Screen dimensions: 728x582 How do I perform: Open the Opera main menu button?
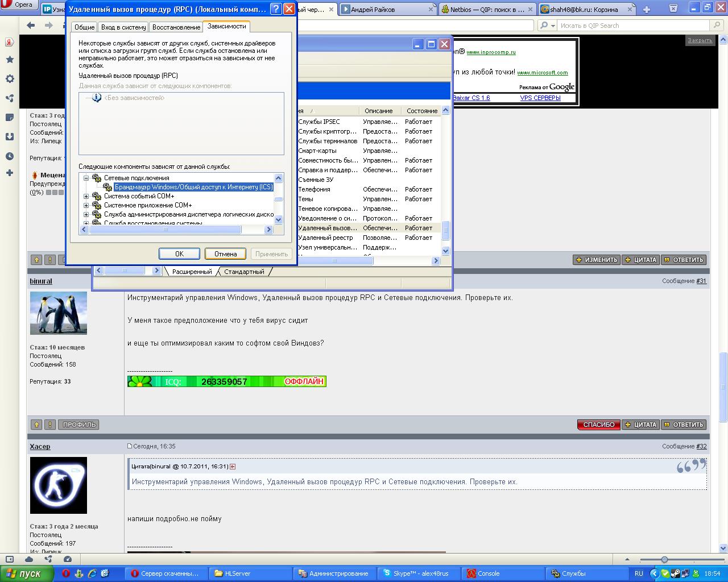(19, 5)
